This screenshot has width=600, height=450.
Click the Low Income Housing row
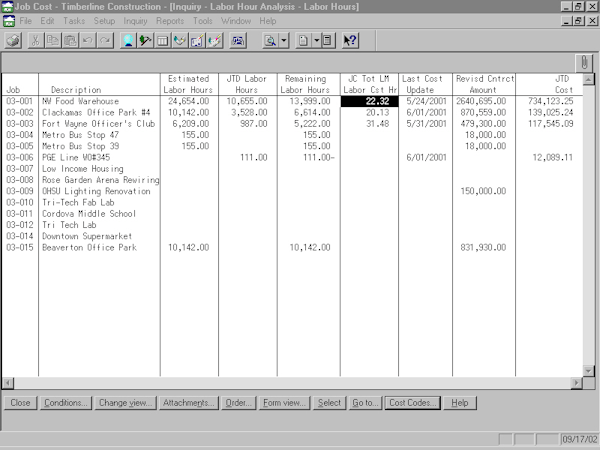292,168
